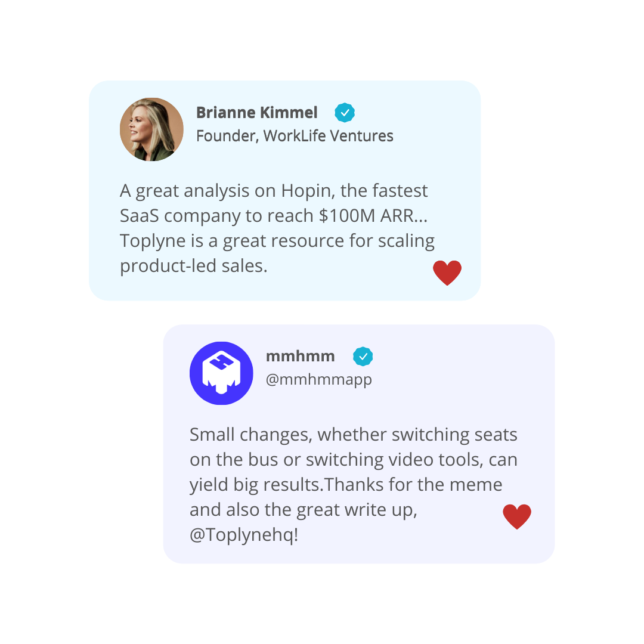
Task: Like the mmhmm testimonial with the heart
Action: pos(517,517)
